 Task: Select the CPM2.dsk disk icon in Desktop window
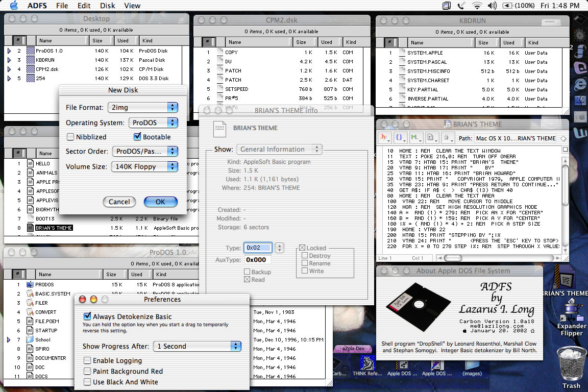tap(31, 69)
